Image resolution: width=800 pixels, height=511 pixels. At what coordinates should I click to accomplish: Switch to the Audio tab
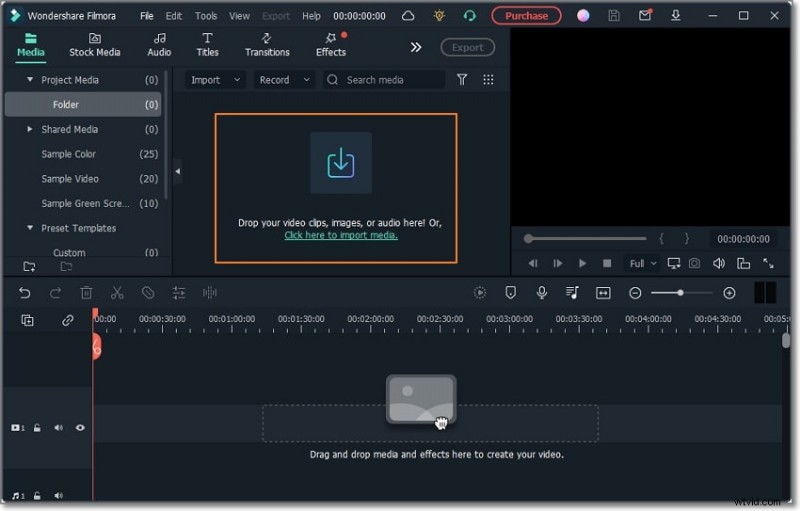[159, 45]
